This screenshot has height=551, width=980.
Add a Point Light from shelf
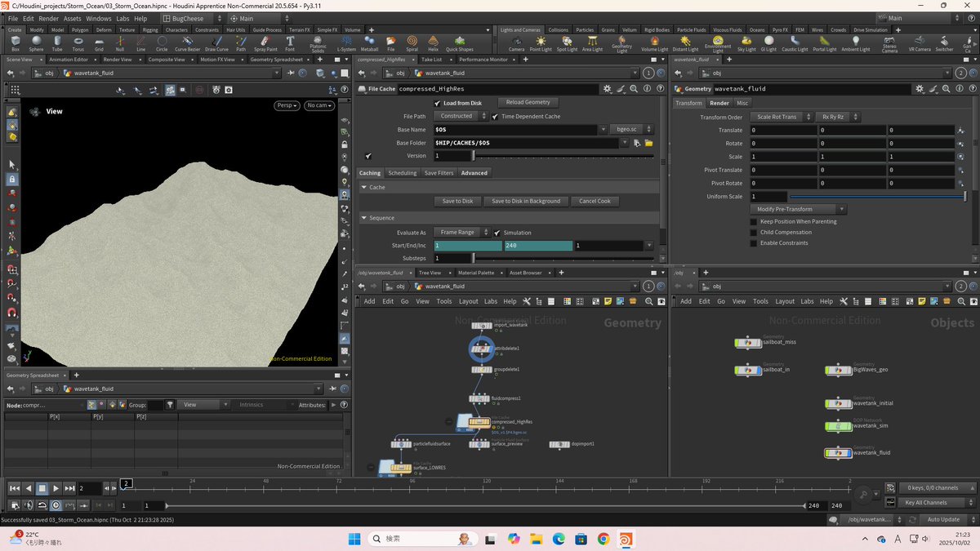540,42
